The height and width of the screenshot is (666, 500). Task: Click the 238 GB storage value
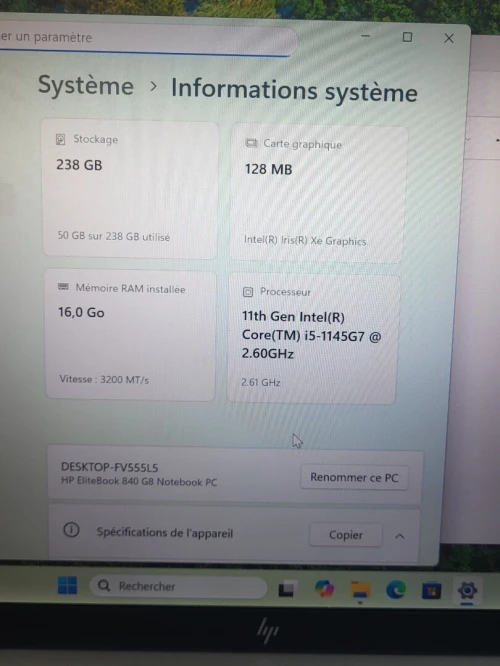(79, 165)
